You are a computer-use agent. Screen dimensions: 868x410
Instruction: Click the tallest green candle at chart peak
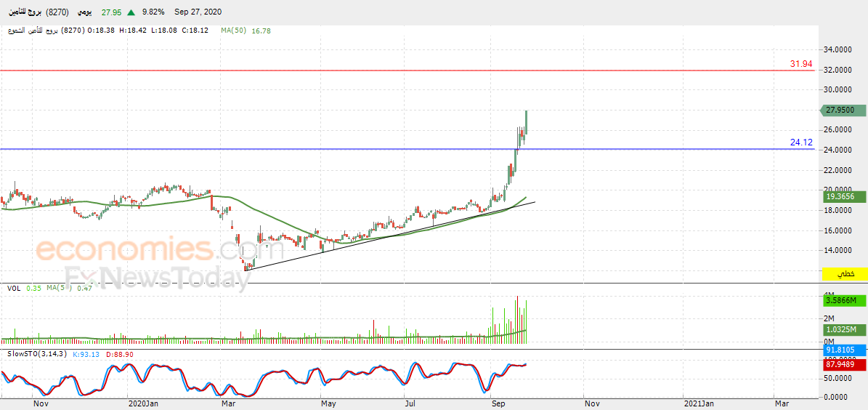(x=526, y=122)
